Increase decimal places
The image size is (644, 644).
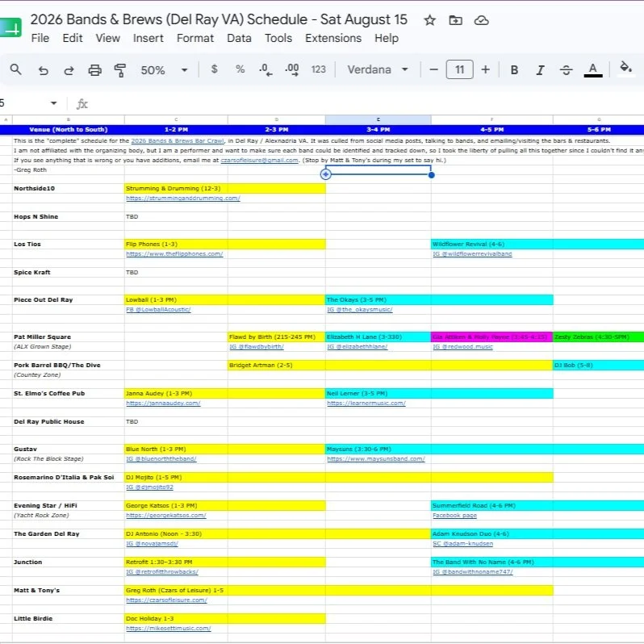point(291,70)
